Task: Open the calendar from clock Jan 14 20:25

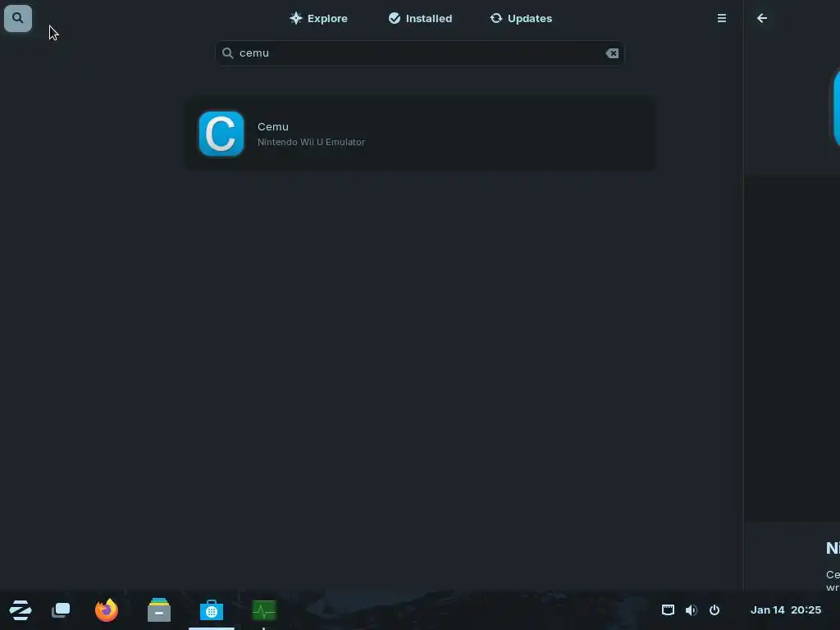Action: point(785,610)
